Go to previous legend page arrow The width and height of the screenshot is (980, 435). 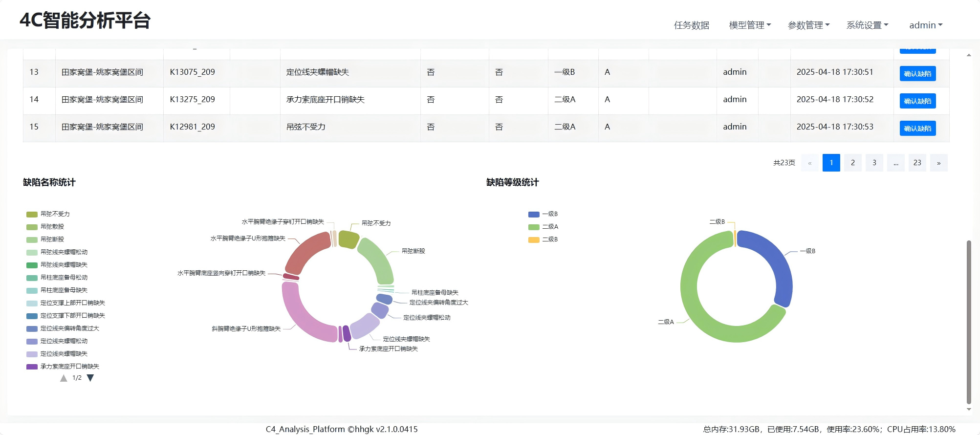(64, 378)
